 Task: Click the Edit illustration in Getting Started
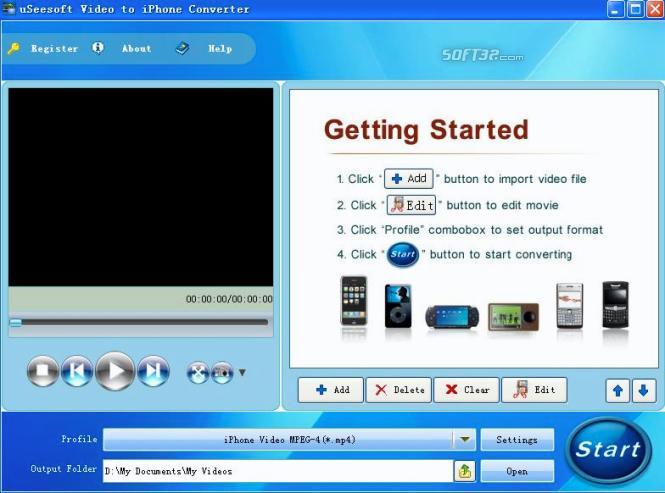click(411, 205)
